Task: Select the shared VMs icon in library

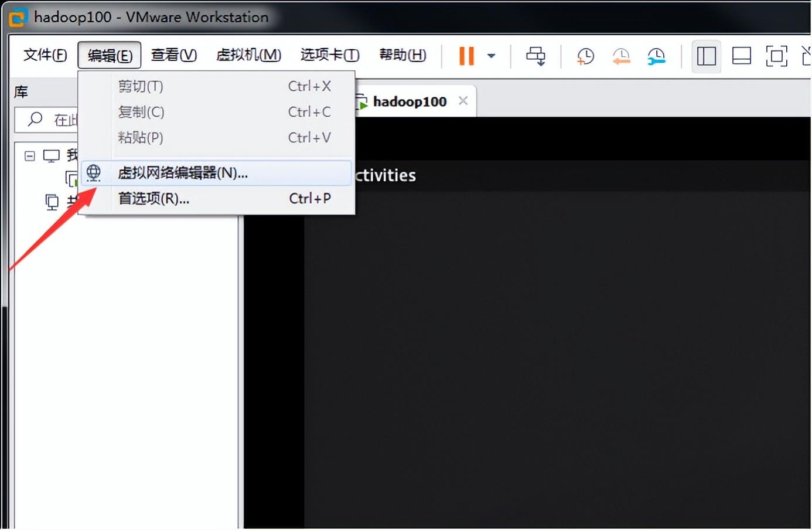Action: coord(52,202)
